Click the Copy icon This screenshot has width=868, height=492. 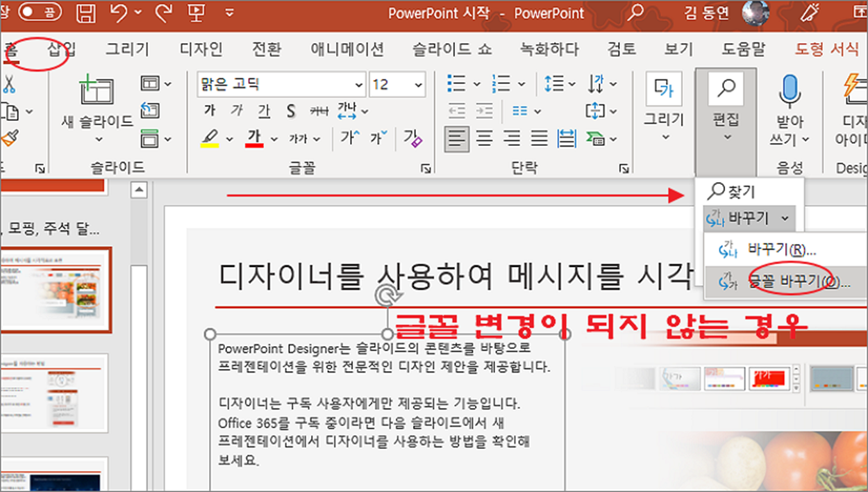coord(8,111)
